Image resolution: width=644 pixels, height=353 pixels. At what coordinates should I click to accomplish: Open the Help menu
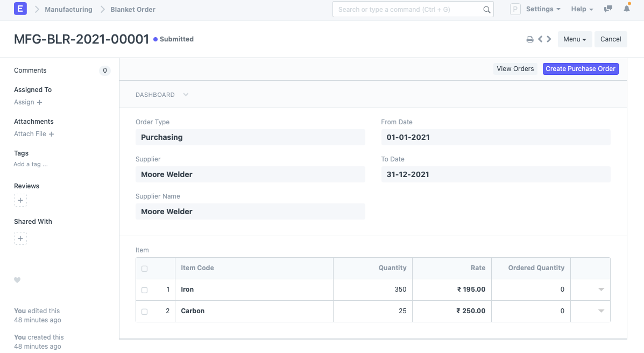coord(582,9)
